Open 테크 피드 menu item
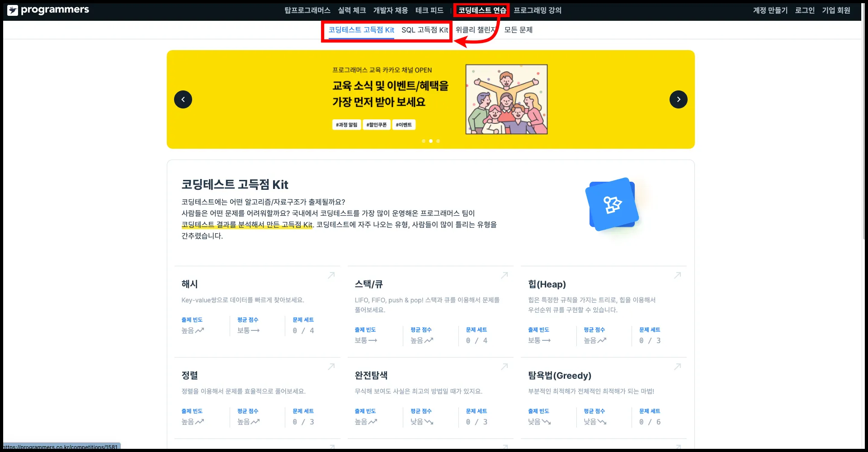Screen dimensions: 868x452 click(429, 10)
